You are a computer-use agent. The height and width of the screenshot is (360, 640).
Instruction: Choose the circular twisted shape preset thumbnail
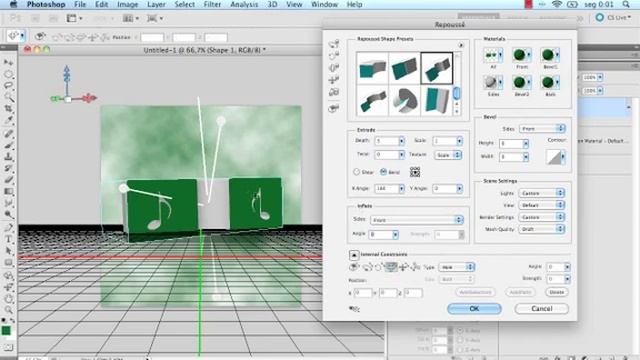click(405, 100)
